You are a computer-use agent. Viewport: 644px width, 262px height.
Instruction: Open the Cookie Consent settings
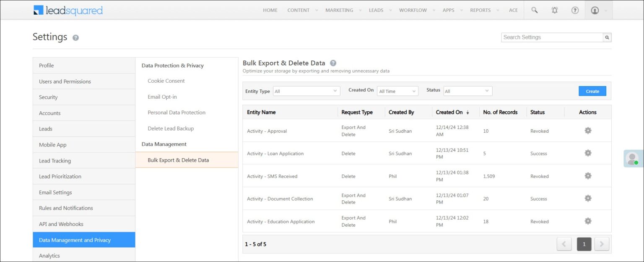point(166,81)
